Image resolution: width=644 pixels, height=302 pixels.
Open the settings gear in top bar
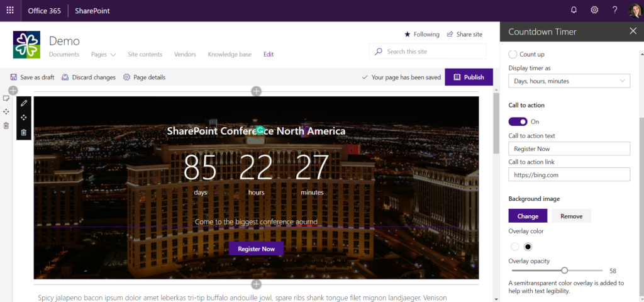pyautogui.click(x=594, y=10)
